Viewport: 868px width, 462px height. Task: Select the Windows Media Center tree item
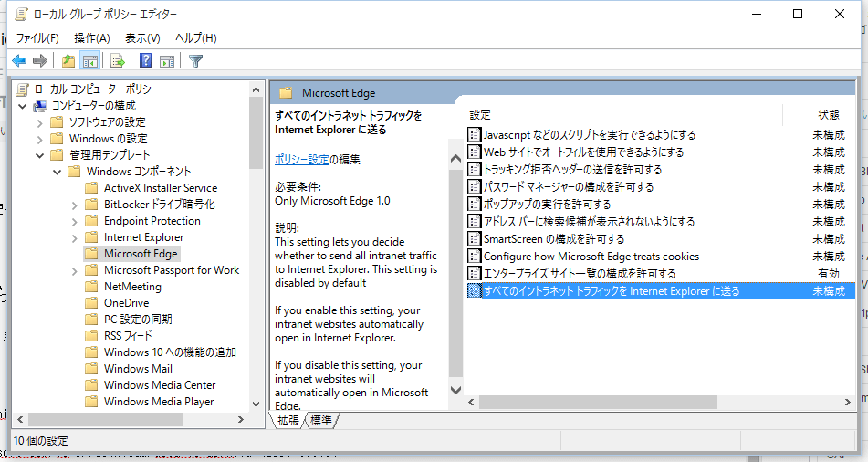160,385
